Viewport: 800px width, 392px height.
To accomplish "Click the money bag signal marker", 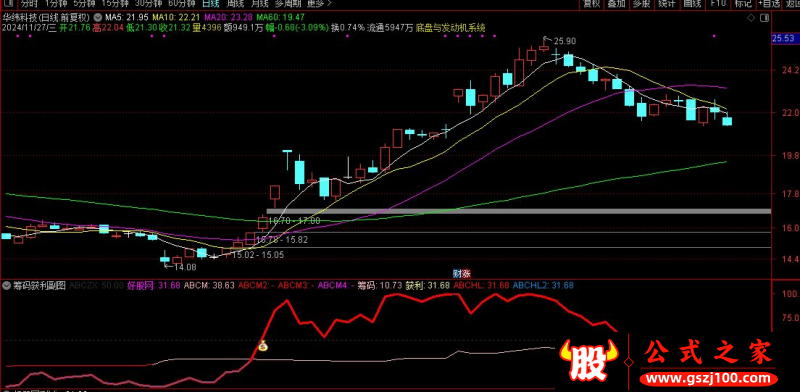I will point(263,346).
